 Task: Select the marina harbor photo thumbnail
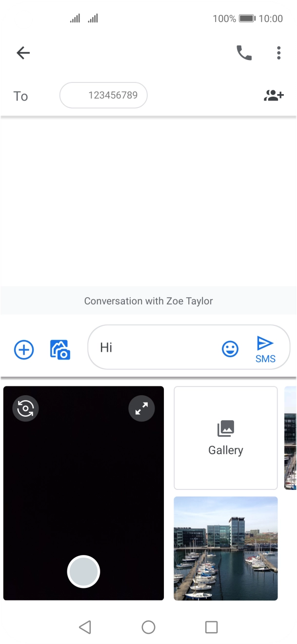pos(225,548)
